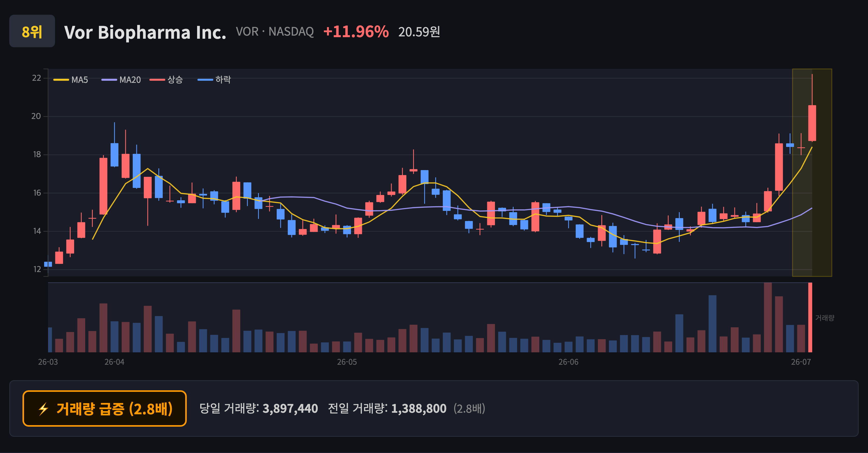The height and width of the screenshot is (453, 868).
Task: Click the 26-06 date axis label
Action: coord(568,362)
